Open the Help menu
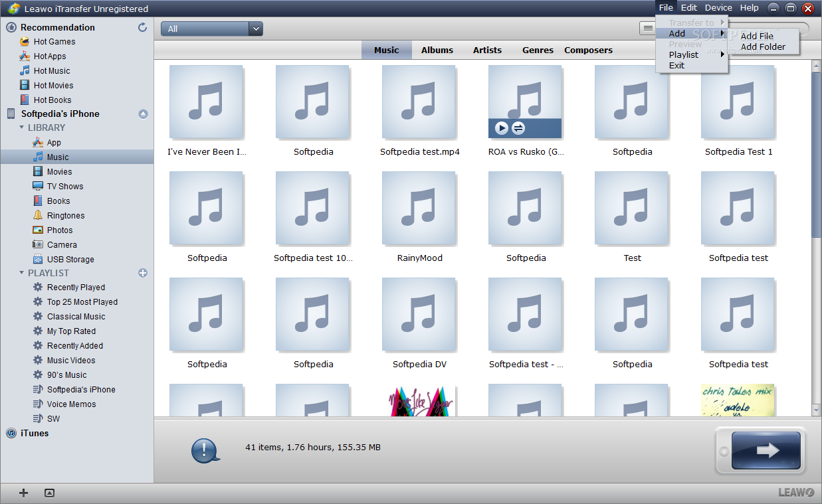This screenshot has width=822, height=504. click(750, 8)
